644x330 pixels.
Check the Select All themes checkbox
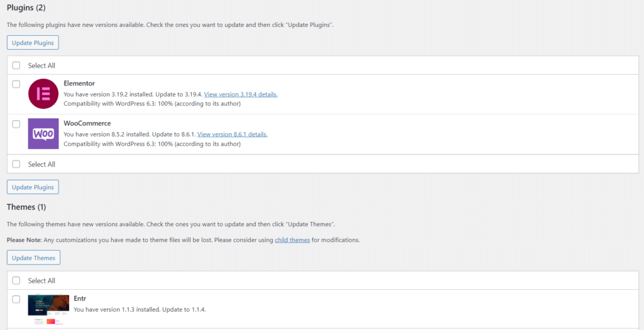click(x=16, y=281)
